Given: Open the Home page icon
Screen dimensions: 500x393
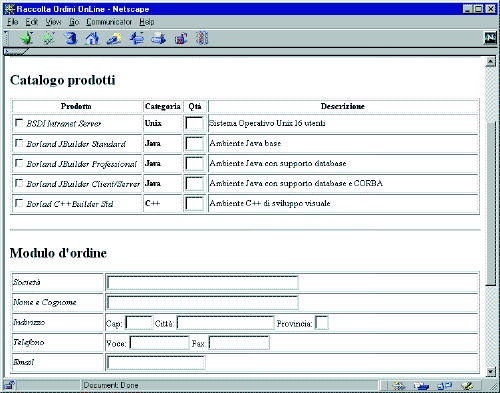Looking at the screenshot, I should tap(92, 38).
